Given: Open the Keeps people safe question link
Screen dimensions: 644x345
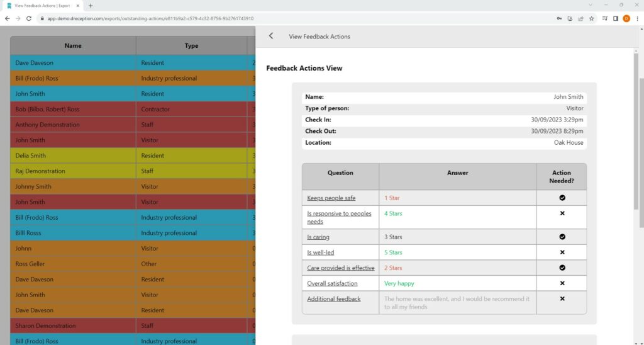Looking at the screenshot, I should coord(331,198).
